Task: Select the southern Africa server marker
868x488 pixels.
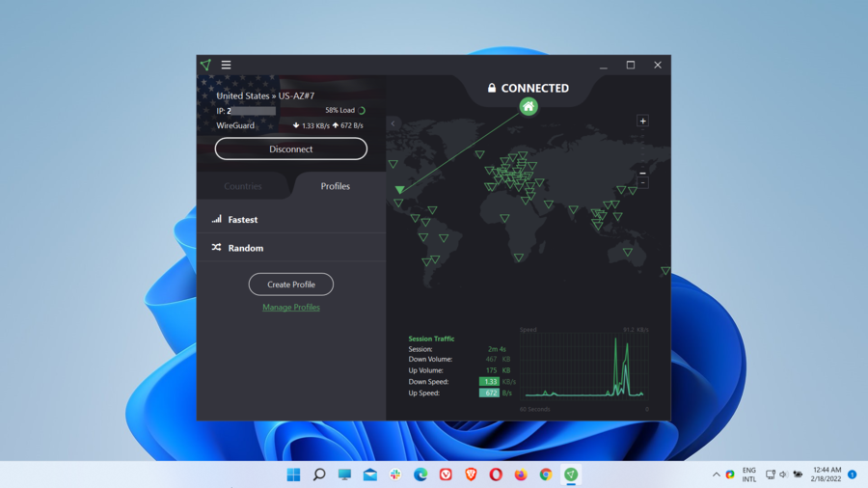Action: point(519,258)
